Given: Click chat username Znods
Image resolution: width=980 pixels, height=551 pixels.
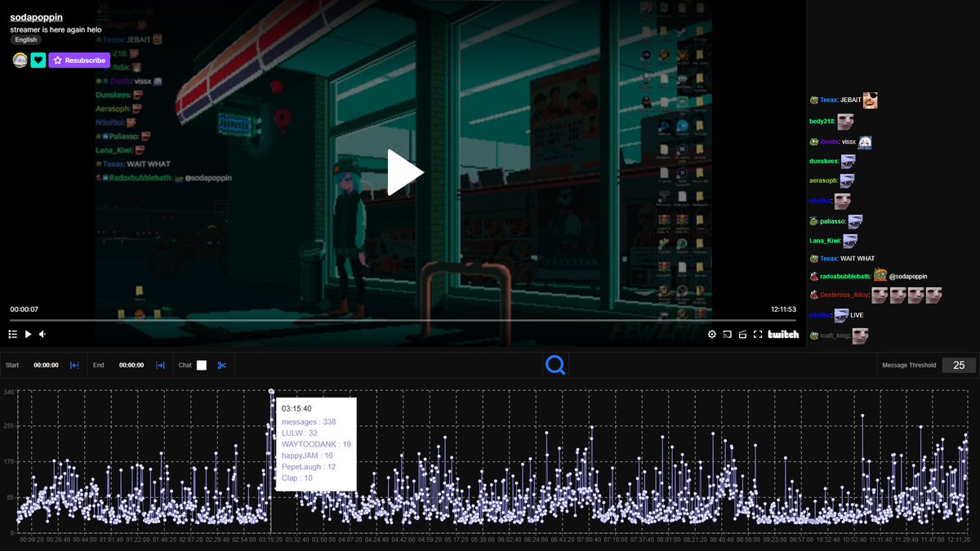Looking at the screenshot, I should [x=830, y=142].
